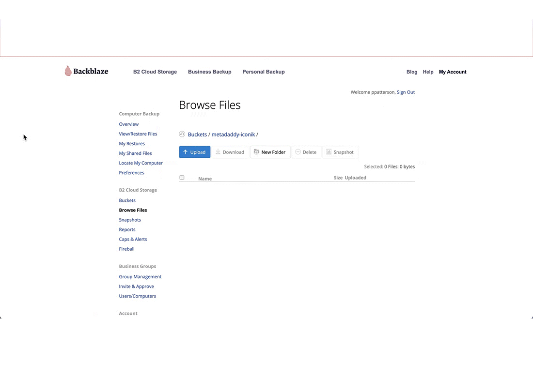Screen dimensions: 533x392
Task: Open My Restores sidebar link
Action: point(132,144)
